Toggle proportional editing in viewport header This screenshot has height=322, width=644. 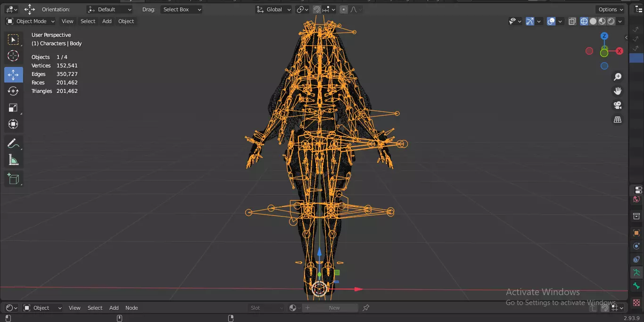344,9
